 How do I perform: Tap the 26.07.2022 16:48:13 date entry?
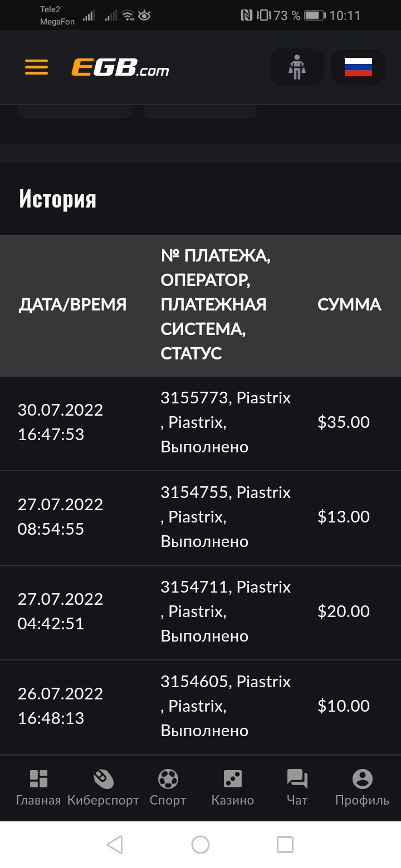[x=60, y=706]
